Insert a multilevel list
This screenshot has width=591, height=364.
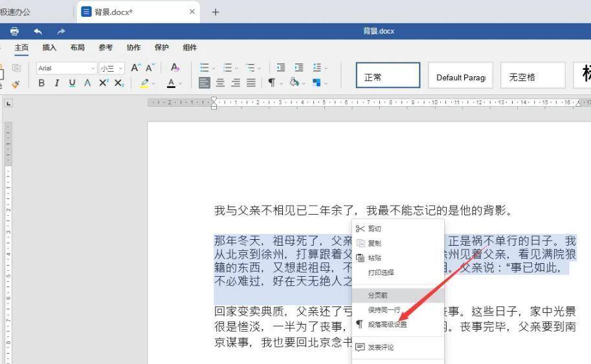(x=251, y=68)
